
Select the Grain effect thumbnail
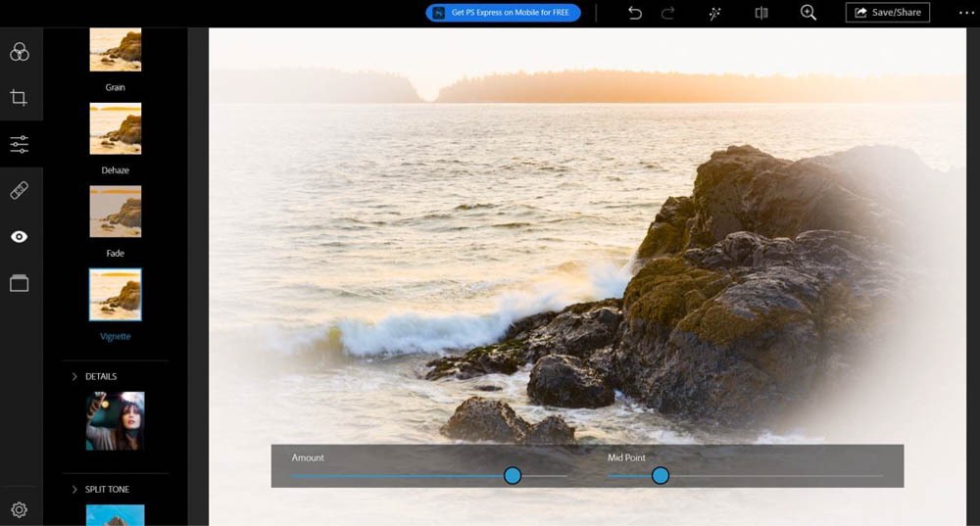click(x=116, y=49)
